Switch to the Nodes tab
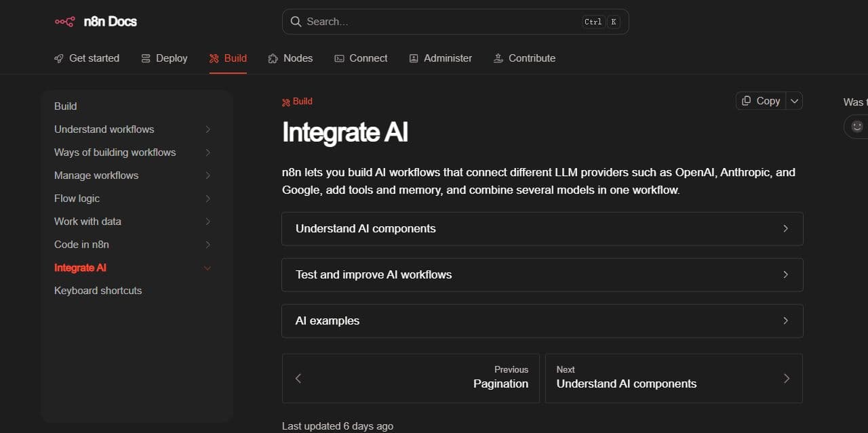 pyautogui.click(x=291, y=58)
